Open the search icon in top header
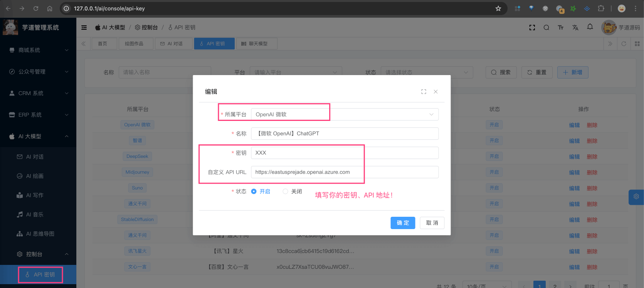The width and height of the screenshot is (644, 288). [546, 27]
